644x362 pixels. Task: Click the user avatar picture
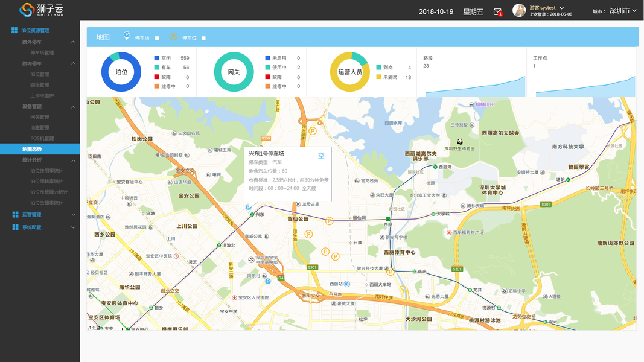519,10
